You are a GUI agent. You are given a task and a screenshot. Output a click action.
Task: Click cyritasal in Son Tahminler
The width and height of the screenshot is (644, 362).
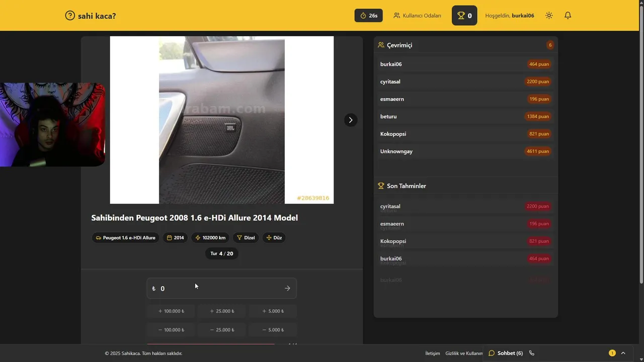coord(465,206)
